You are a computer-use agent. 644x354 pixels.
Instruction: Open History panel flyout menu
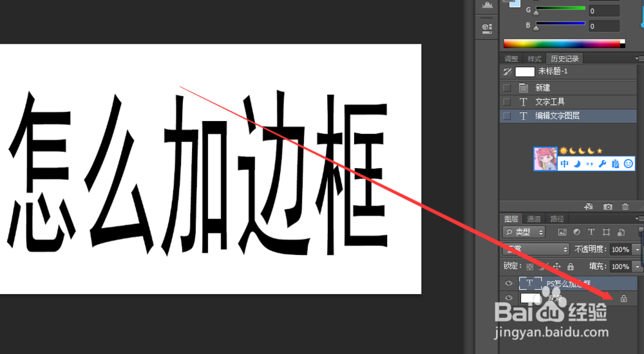coord(639,59)
